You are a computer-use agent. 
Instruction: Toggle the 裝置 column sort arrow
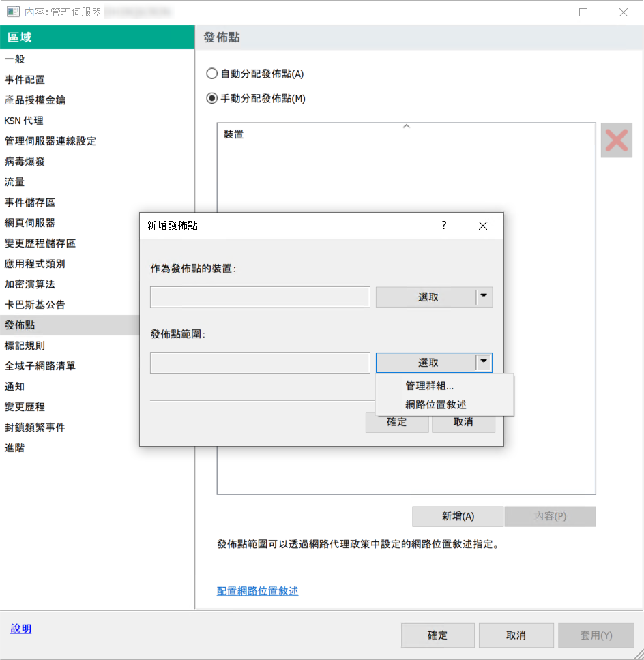pos(406,126)
